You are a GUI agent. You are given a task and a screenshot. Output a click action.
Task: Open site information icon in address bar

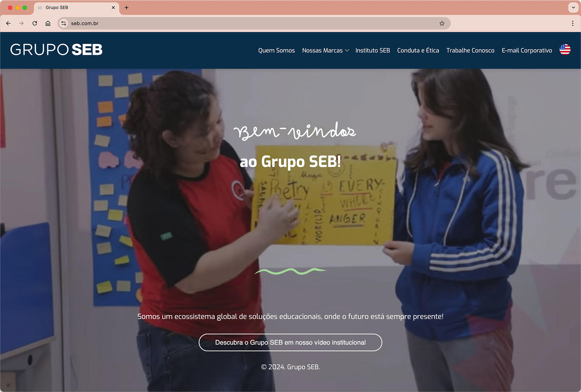tap(64, 23)
